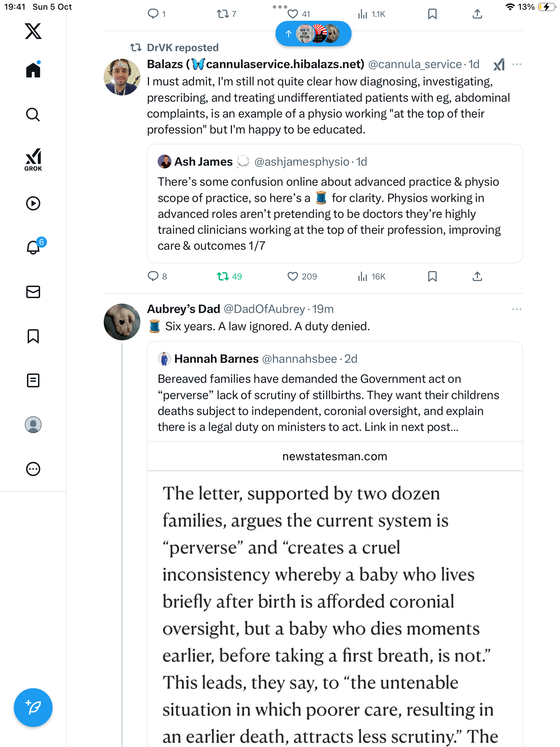Screen dimensions: 560x747
Task: Open Messages envelope in sidebar
Action: coord(33,292)
